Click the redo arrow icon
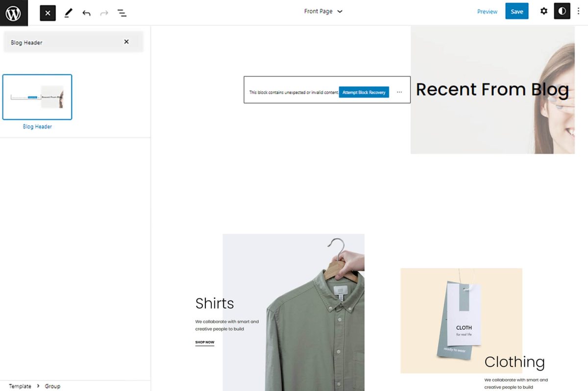 click(x=104, y=13)
